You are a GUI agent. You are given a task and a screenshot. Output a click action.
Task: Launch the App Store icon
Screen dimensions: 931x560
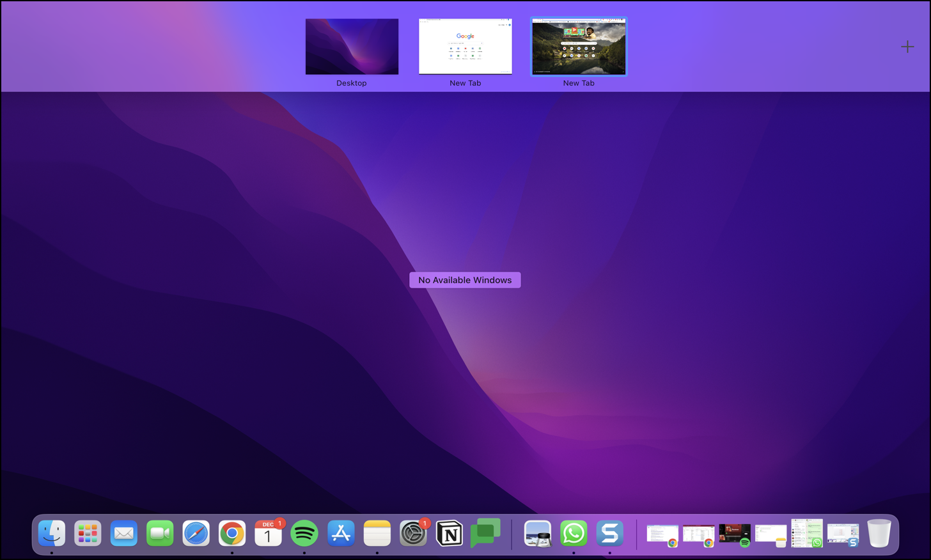341,533
